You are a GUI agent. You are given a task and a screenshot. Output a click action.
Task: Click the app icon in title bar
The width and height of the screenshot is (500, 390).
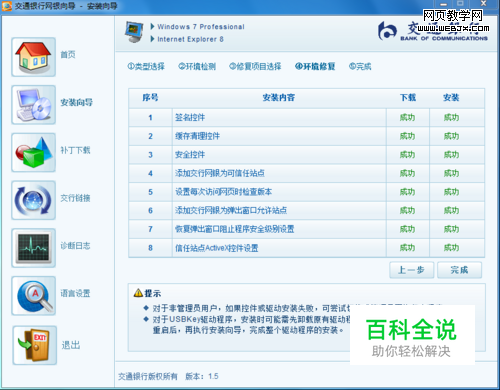(7, 6)
